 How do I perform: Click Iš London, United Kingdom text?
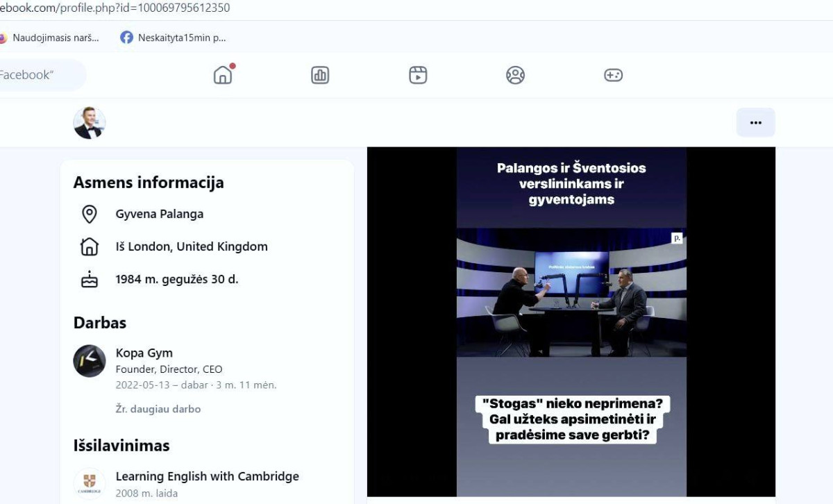[192, 246]
